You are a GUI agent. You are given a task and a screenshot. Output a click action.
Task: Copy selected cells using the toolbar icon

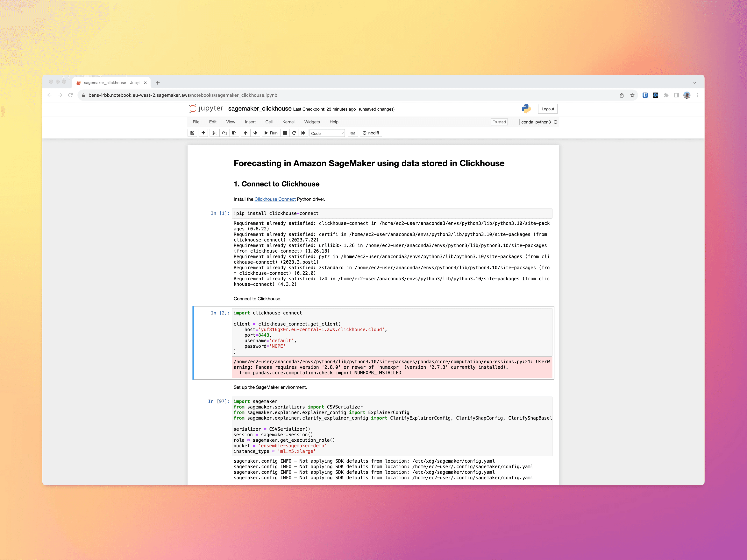point(224,133)
